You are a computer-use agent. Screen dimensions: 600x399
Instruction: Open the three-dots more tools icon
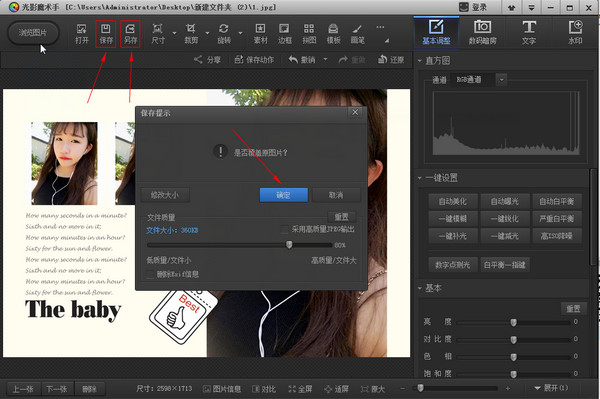pos(380,27)
